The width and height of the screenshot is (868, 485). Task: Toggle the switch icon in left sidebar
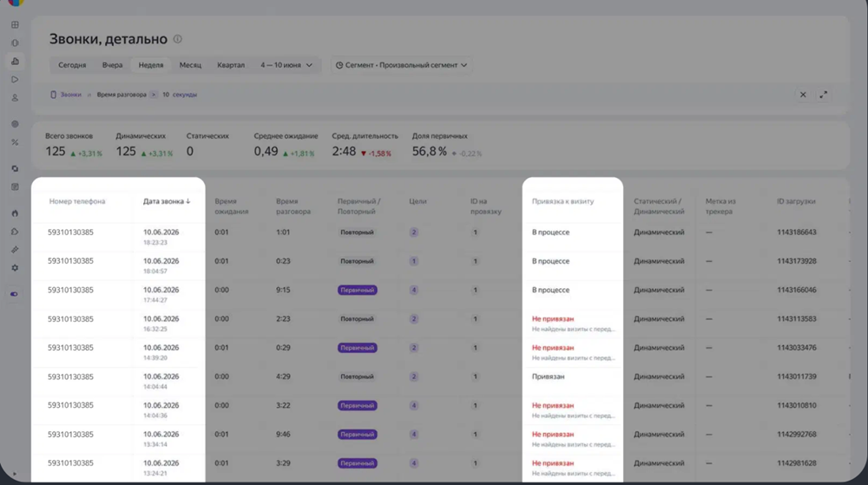click(15, 294)
